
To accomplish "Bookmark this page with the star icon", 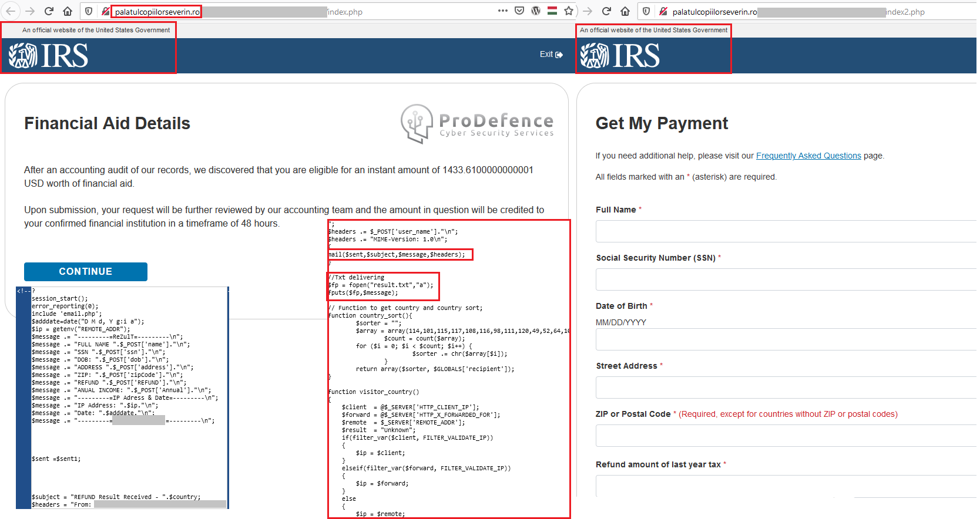I will pos(569,11).
